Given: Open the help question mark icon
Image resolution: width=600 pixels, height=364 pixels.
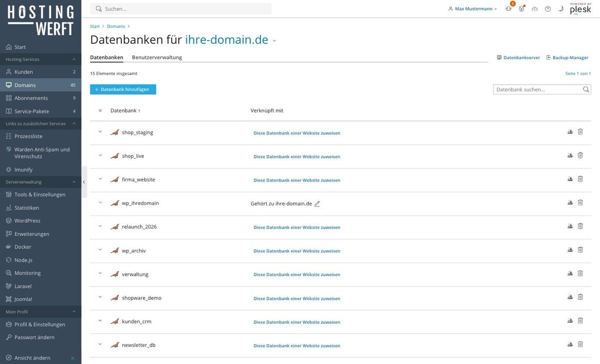Looking at the screenshot, I should click(x=547, y=8).
